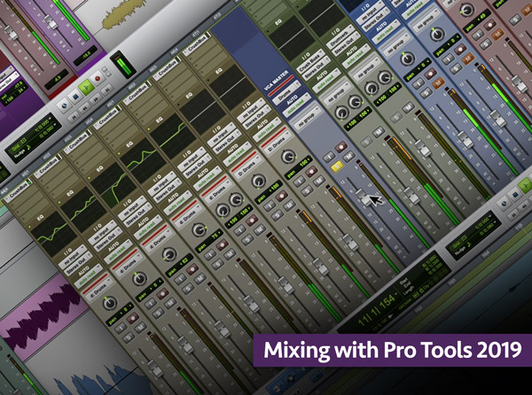Click the pan 75 value readout
Screen dimensions: 532x395
(x=209, y=241)
